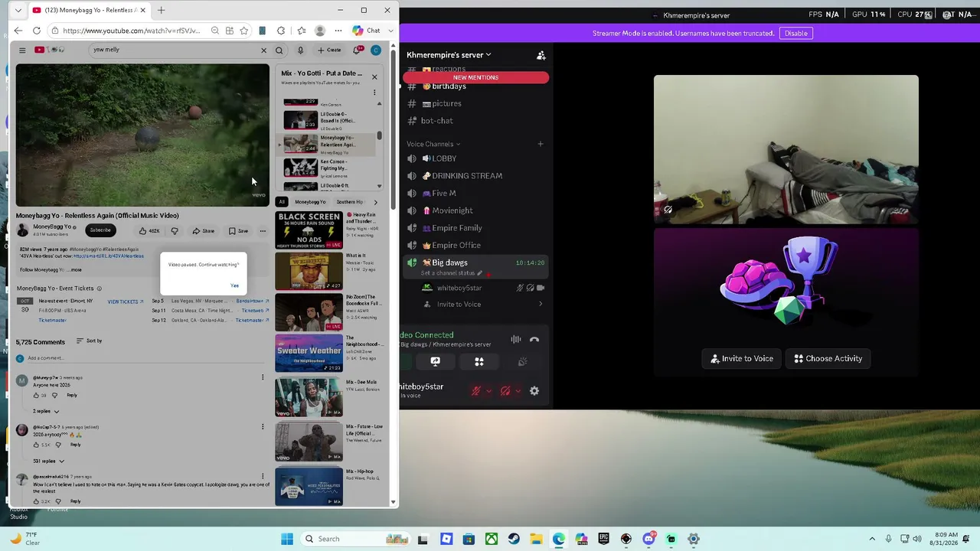Viewport: 980px width, 551px height.
Task: Create a new voice channel with plus icon
Action: [x=540, y=144]
